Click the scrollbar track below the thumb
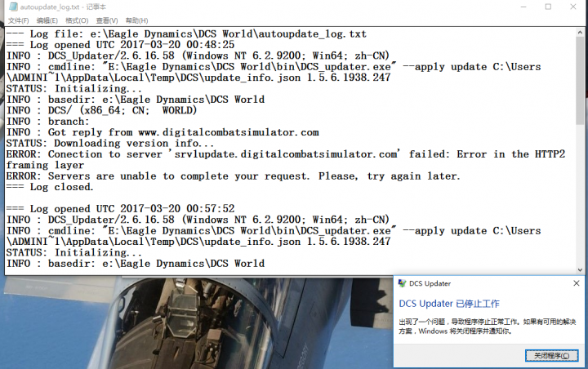This screenshot has height=369, width=588. coord(580,196)
